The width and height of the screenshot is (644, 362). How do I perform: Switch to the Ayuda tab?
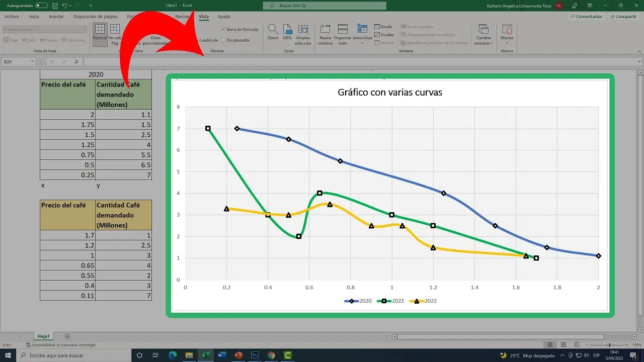(224, 17)
